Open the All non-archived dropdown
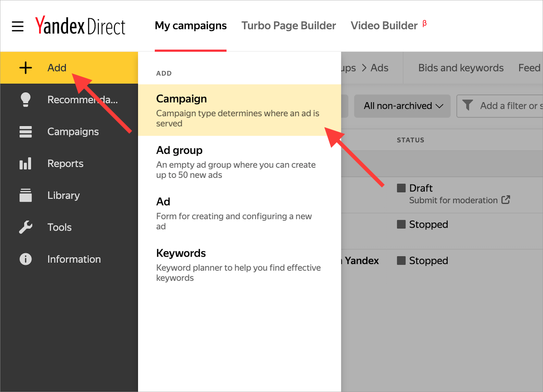543x392 pixels. pos(402,106)
